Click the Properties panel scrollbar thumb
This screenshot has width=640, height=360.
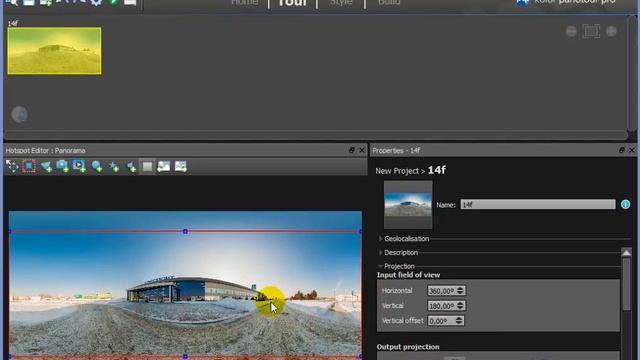(x=626, y=284)
